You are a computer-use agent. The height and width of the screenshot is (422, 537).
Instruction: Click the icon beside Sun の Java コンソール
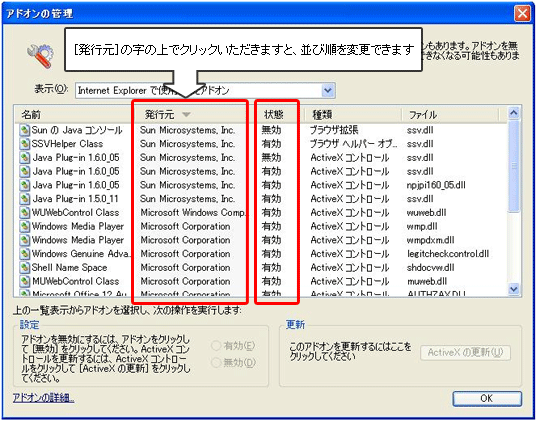25,131
